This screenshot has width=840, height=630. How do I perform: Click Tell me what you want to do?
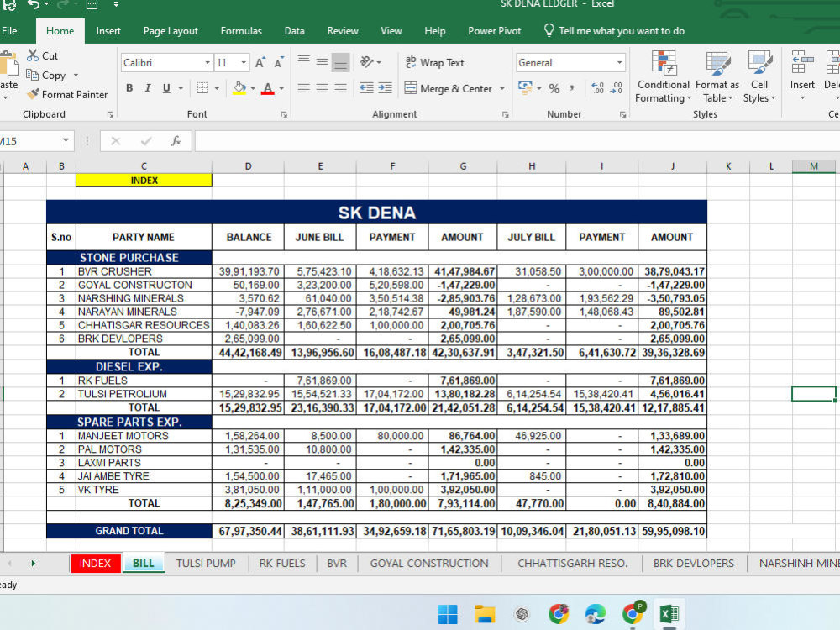[x=614, y=31]
